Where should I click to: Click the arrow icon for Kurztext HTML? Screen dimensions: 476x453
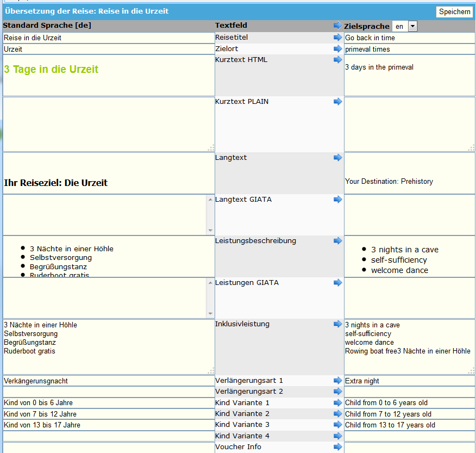click(x=337, y=60)
